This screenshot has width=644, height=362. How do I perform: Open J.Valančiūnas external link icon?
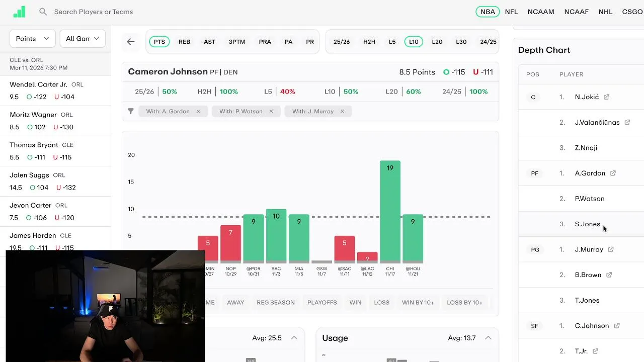tap(627, 122)
